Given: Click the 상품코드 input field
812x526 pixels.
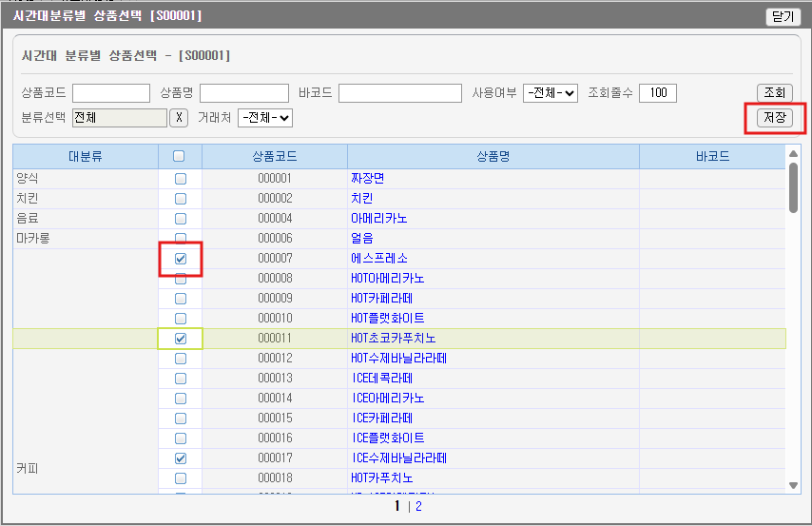Looking at the screenshot, I should (x=111, y=93).
